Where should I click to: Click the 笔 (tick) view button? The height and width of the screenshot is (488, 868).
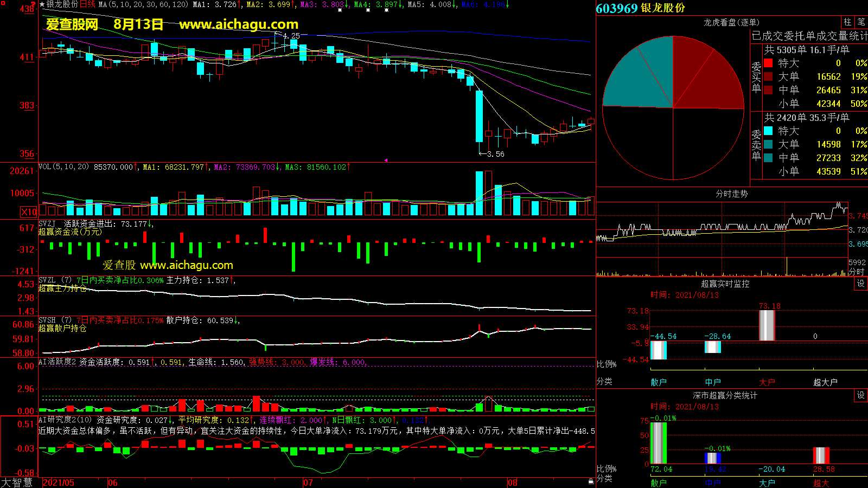(x=861, y=22)
